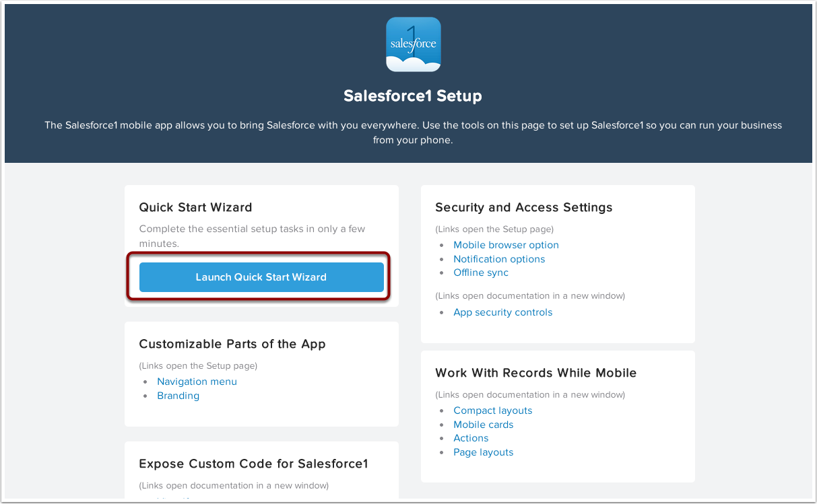The image size is (817, 504).
Task: Click the Actions documentation link
Action: 471,438
